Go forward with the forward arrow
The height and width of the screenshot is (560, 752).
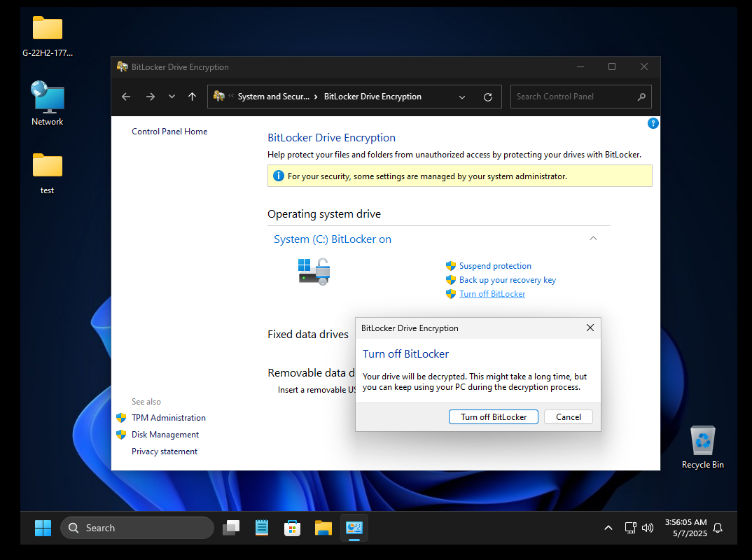(151, 97)
